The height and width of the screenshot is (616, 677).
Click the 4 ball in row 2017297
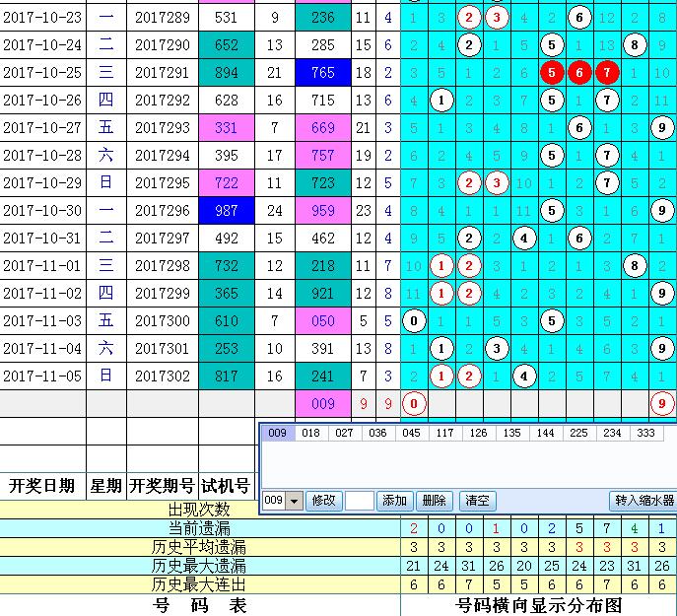pos(524,238)
